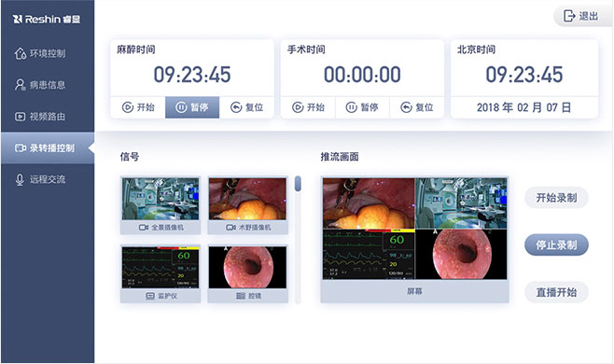Image resolution: width=614 pixels, height=364 pixels.
Task: Click the 录转播控制 camera icon
Action: coord(21,148)
